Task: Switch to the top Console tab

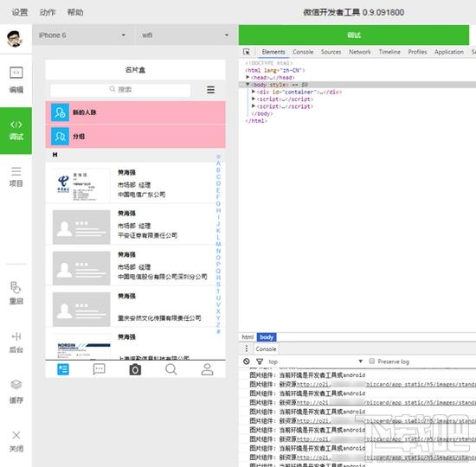Action: pos(303,52)
